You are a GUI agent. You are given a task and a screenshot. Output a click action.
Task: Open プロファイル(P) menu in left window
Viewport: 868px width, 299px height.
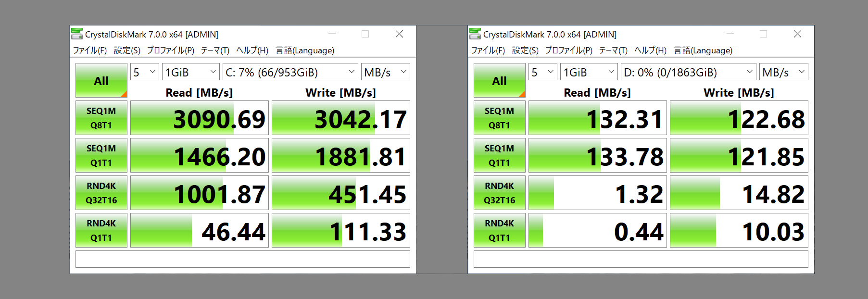pyautogui.click(x=171, y=50)
